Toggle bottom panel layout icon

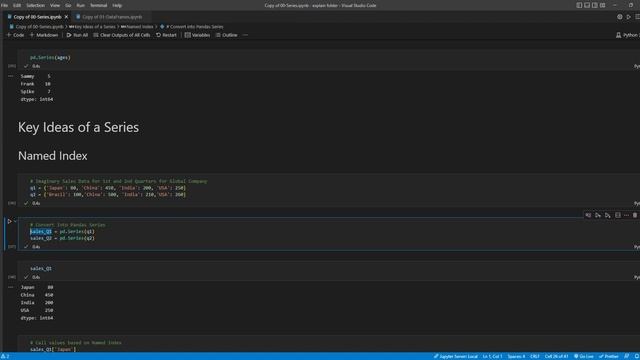(x=587, y=5)
